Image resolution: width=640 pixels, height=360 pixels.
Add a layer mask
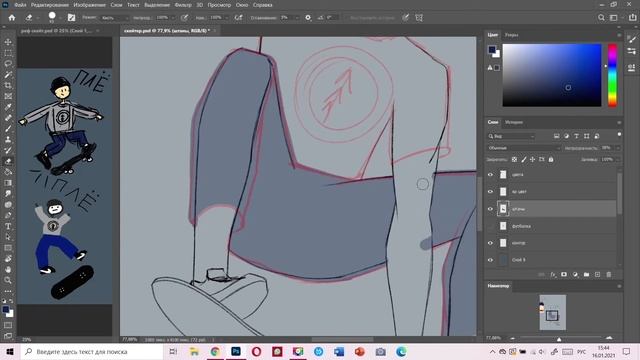coord(564,275)
